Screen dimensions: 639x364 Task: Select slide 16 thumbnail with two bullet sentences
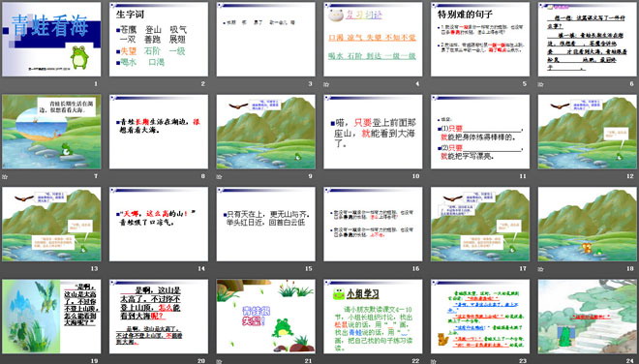point(373,225)
